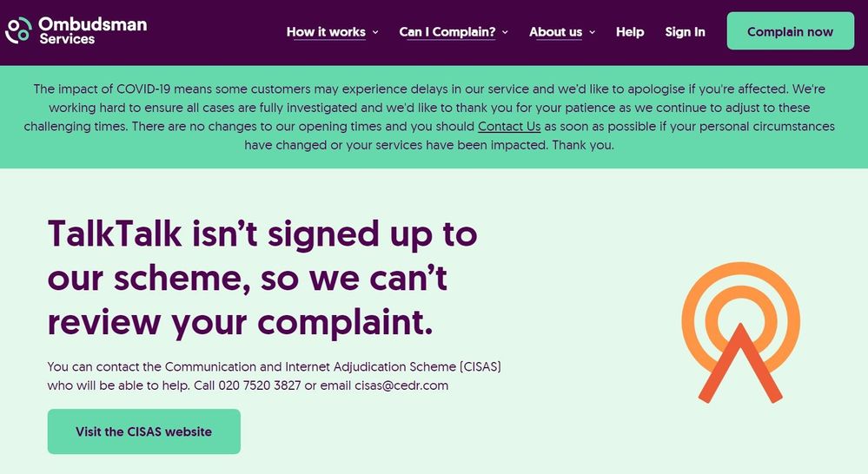868x474 pixels.
Task: Click the Ombudsman Services wordmark text
Action: (92, 30)
